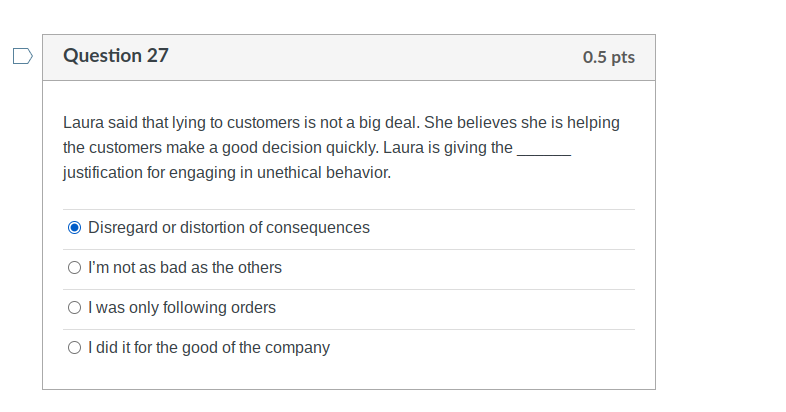
Task: Pick the "I was only following orders" radio button
Action: 74,308
